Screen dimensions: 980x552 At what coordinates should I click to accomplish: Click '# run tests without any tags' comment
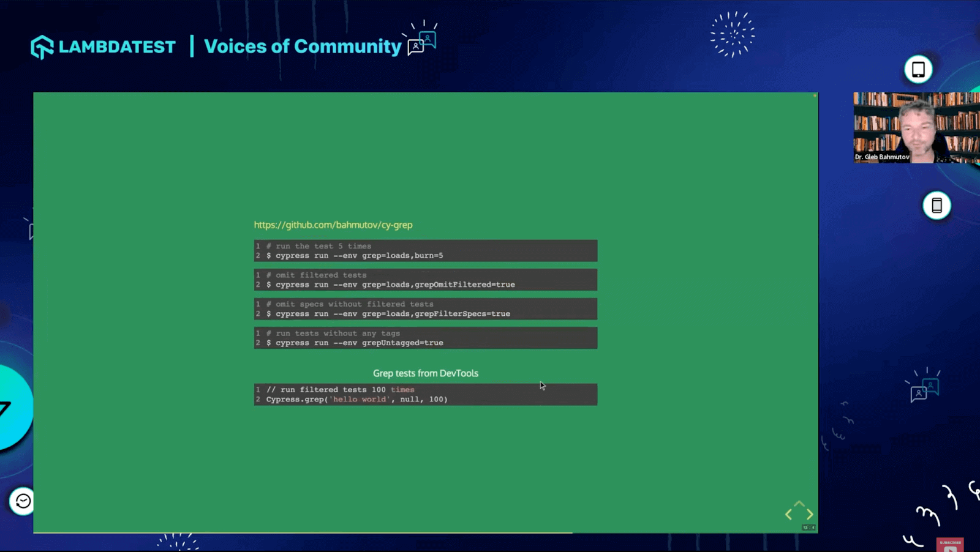coord(333,334)
